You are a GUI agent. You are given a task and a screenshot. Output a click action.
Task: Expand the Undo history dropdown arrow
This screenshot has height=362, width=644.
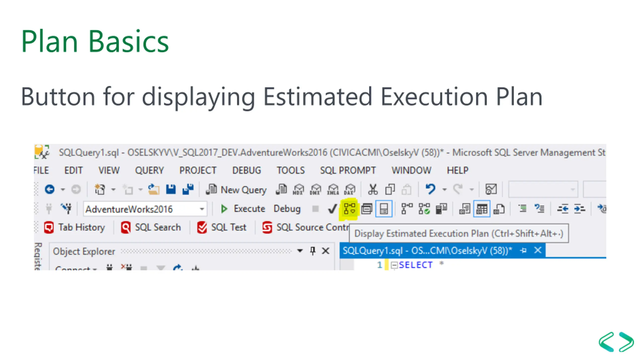(x=445, y=190)
